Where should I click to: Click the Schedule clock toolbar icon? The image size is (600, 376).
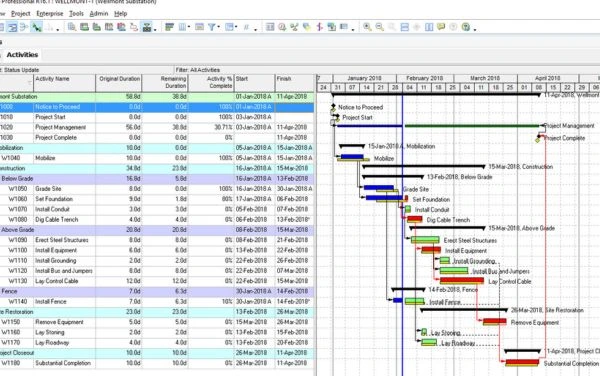(282, 27)
